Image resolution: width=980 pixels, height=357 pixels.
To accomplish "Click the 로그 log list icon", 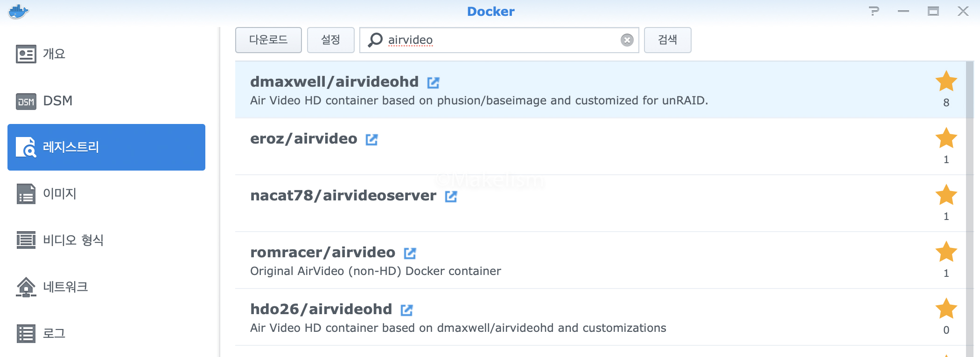I will tap(26, 334).
